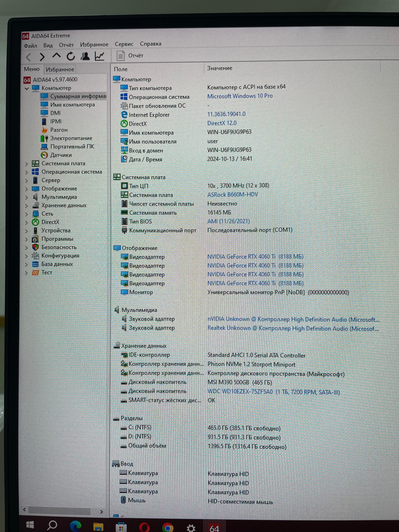Image resolution: width=399 pixels, height=532 pixels.
Task: Click the left panel horizontal scrollbar right arrow
Action: coord(101,512)
